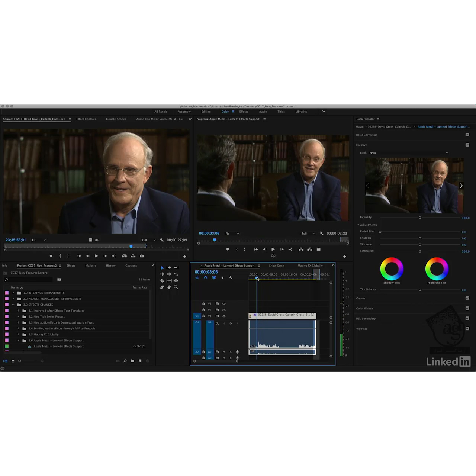This screenshot has height=476, width=476.
Task: Open Source monitor settings wrench
Action: click(161, 240)
